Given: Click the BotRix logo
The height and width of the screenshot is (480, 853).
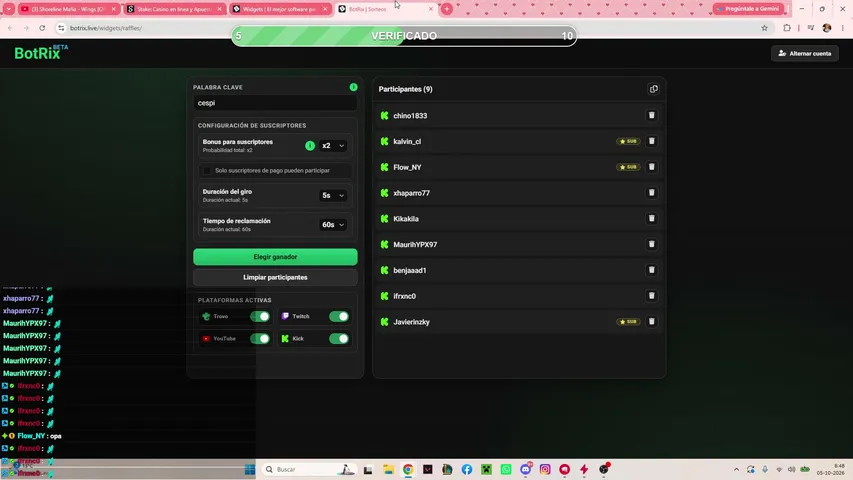Looking at the screenshot, I should point(41,52).
